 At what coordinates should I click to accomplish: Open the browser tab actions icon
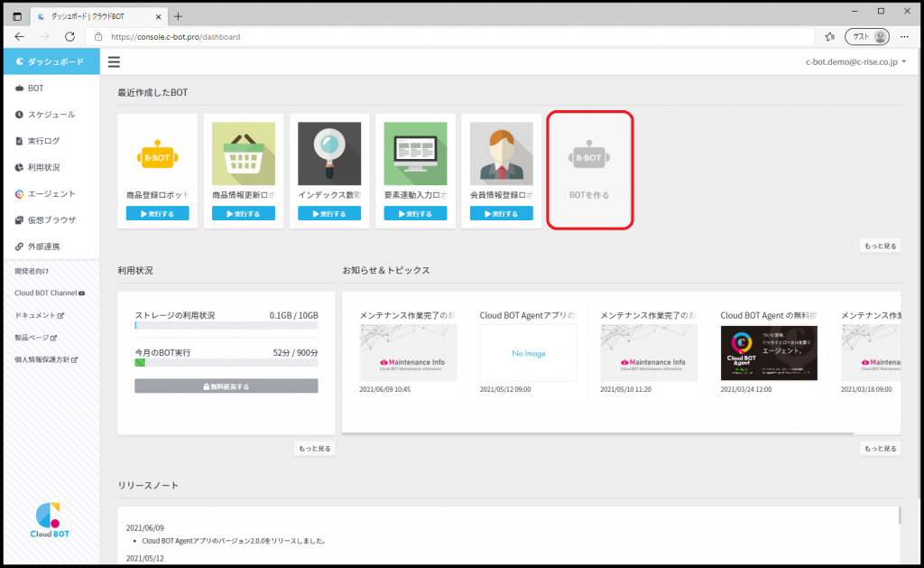[17, 16]
